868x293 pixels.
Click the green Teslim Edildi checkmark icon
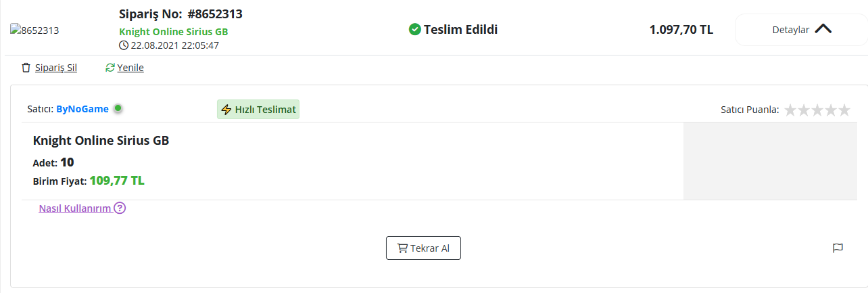coord(415,29)
